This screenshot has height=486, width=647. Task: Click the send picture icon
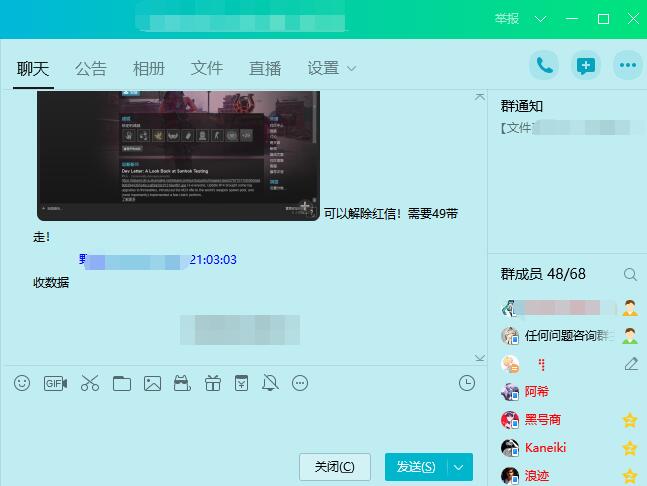pos(152,384)
